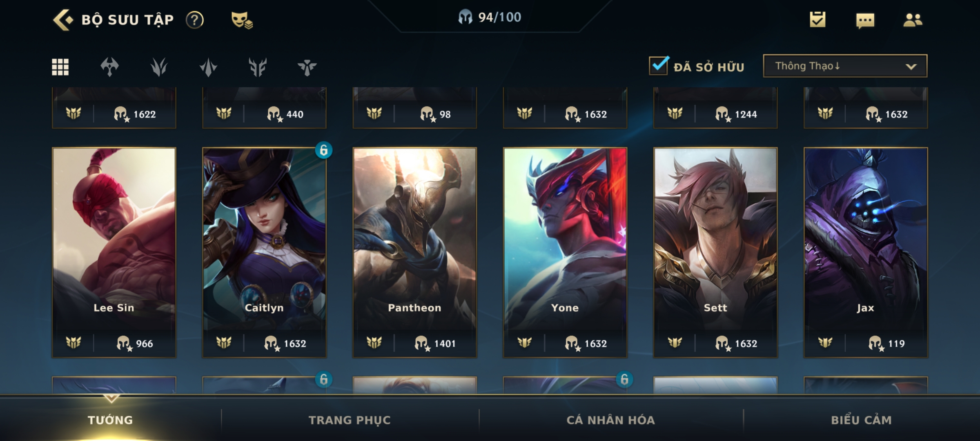Tap the 94/100 champion count indicator
The width and height of the screenshot is (980, 441).
pos(490,17)
